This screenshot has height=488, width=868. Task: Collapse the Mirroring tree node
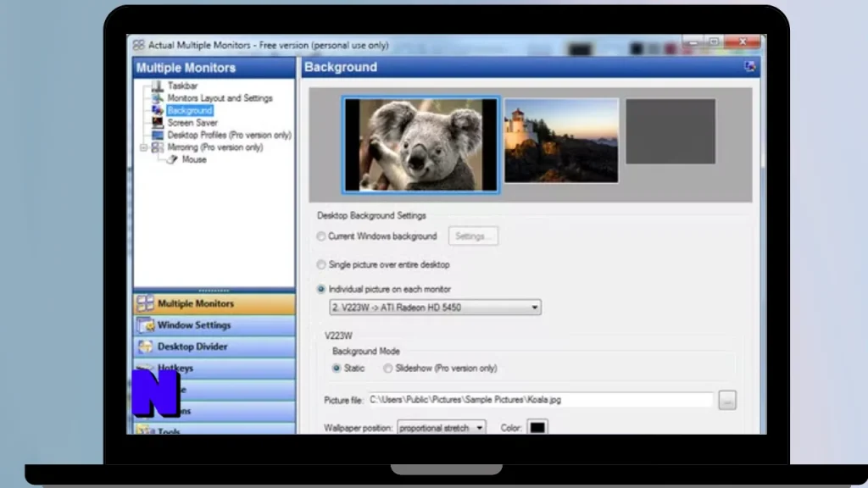click(143, 147)
